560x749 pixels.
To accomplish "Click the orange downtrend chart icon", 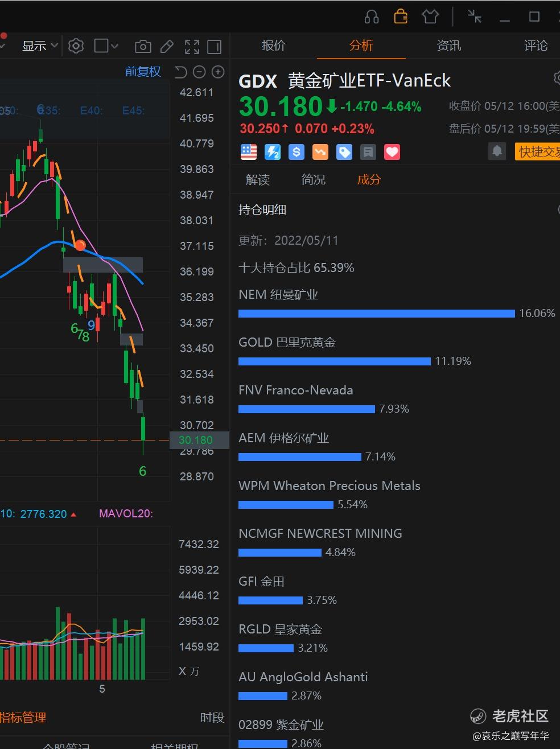I will tap(320, 152).
